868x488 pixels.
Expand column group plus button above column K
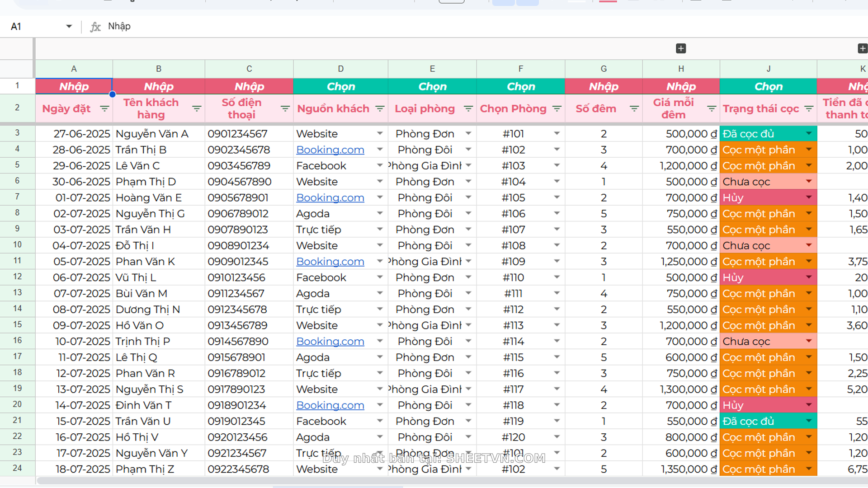pyautogui.click(x=862, y=48)
